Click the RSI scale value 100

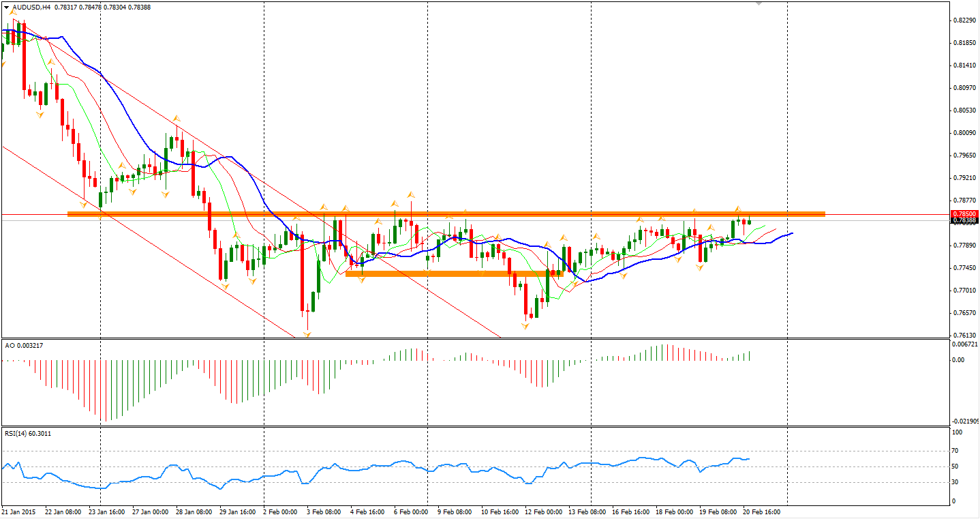(958, 433)
